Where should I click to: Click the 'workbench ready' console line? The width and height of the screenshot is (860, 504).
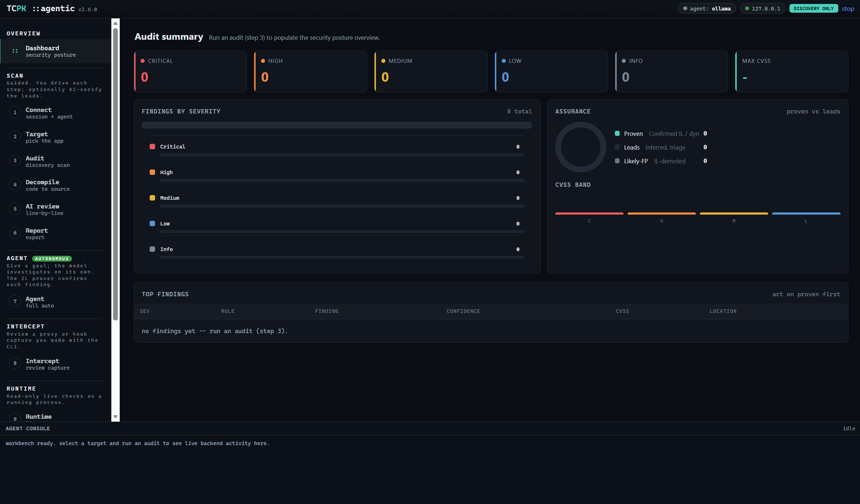point(137,443)
